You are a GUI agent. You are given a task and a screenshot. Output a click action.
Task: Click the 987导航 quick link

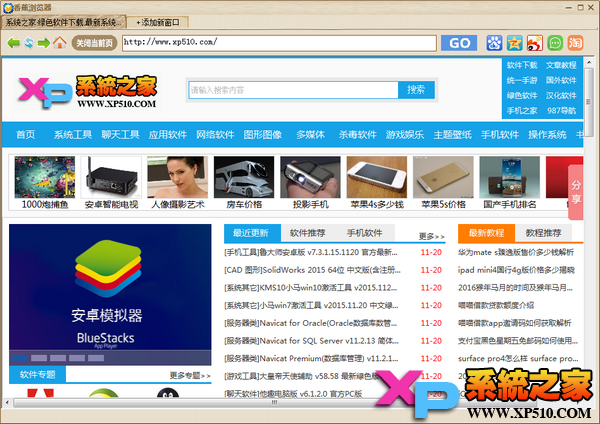point(561,111)
